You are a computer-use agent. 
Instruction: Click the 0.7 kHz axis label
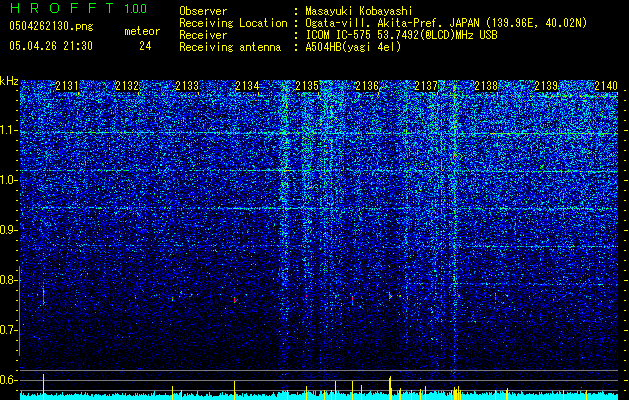click(x=9, y=330)
